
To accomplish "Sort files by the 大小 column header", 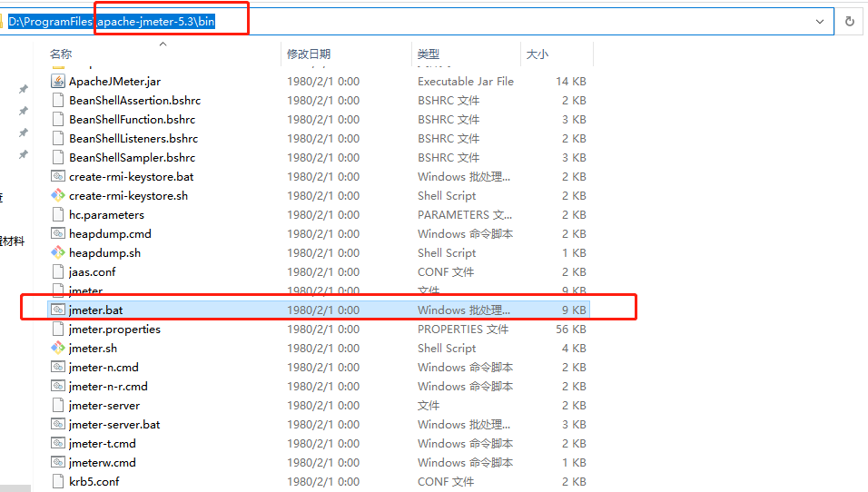I will click(x=537, y=54).
